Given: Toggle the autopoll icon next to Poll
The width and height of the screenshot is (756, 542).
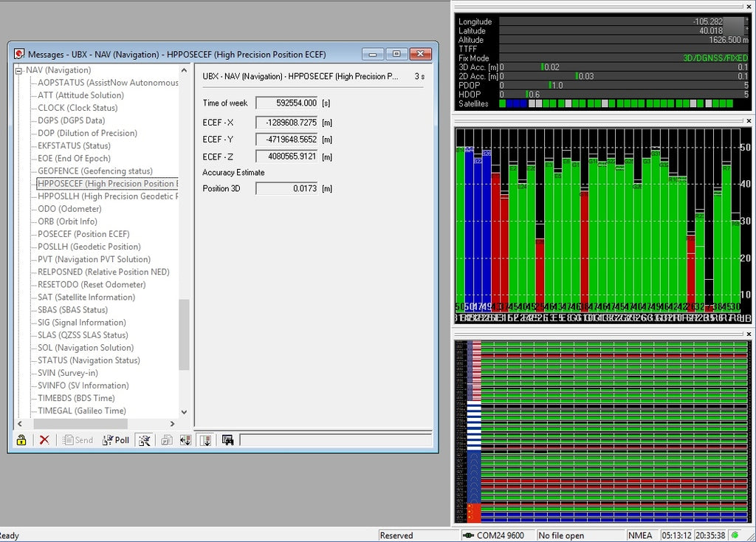Looking at the screenshot, I should pyautogui.click(x=144, y=440).
